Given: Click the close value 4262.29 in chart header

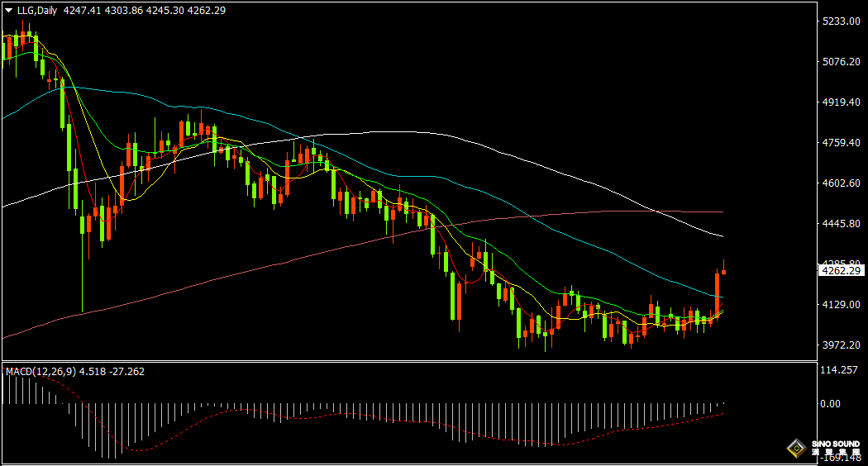Looking at the screenshot, I should click(207, 11).
